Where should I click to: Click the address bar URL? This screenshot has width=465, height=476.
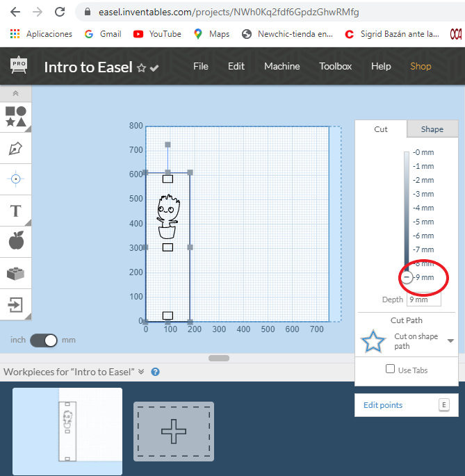point(229,12)
